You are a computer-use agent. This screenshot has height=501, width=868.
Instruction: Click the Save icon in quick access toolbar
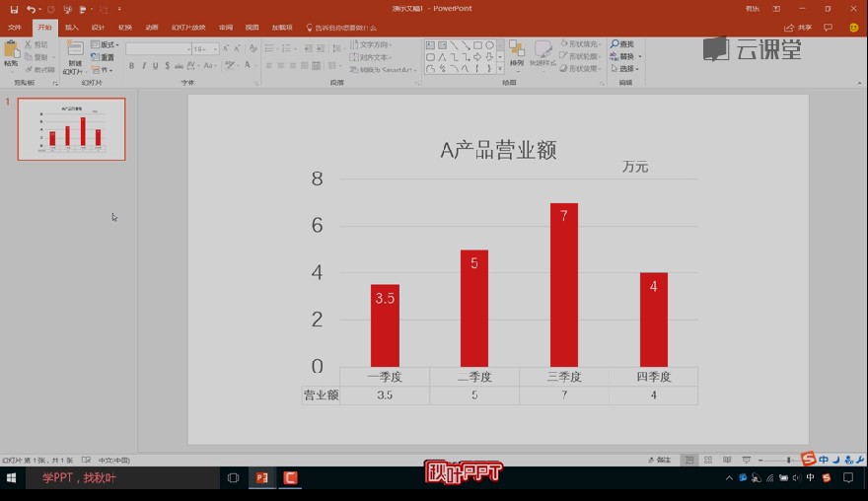point(14,9)
